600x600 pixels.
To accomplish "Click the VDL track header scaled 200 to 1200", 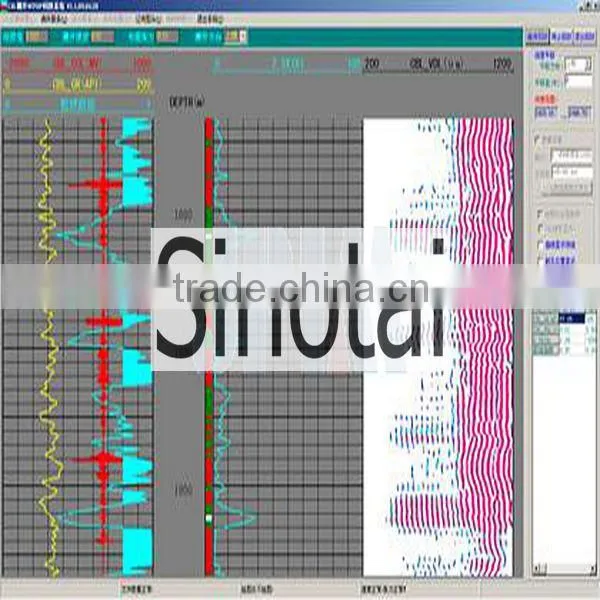I will tap(438, 64).
